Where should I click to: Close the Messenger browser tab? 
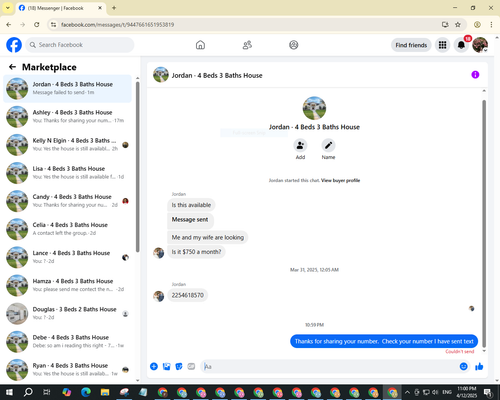[100, 8]
